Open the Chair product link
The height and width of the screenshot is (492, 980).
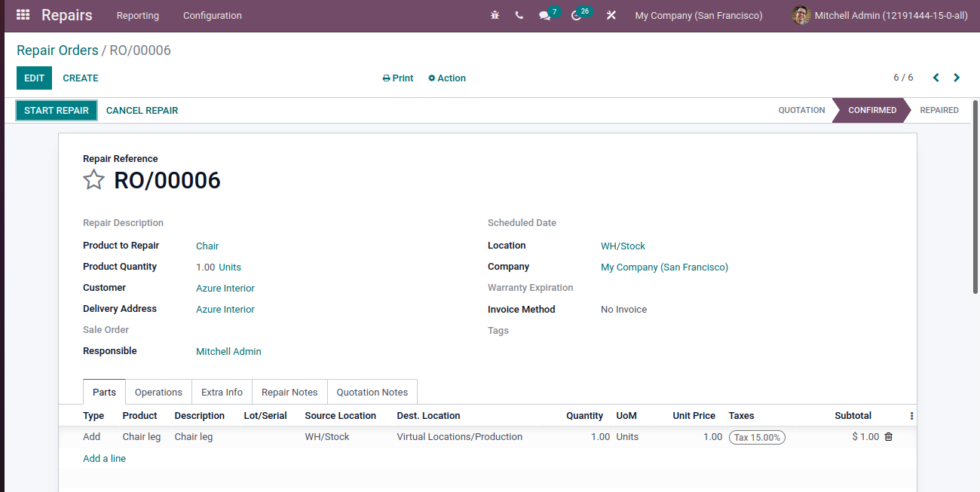207,246
